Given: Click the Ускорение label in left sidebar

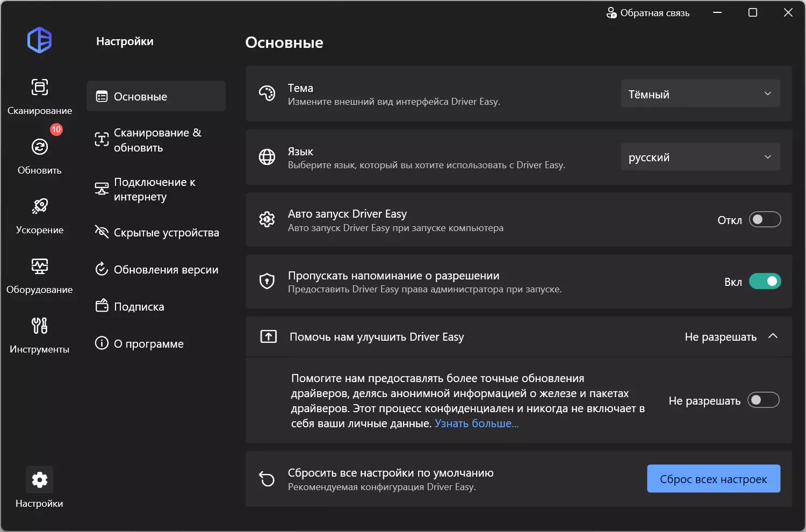Looking at the screenshot, I should pos(40,230).
